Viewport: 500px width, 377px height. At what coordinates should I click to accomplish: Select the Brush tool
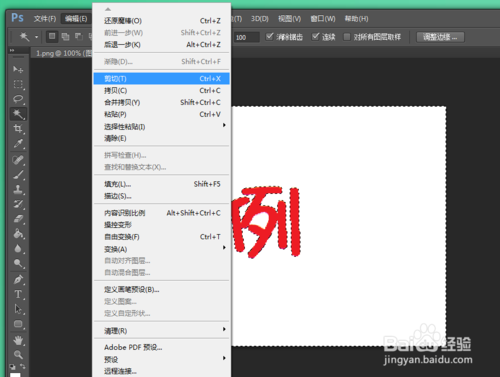click(18, 175)
